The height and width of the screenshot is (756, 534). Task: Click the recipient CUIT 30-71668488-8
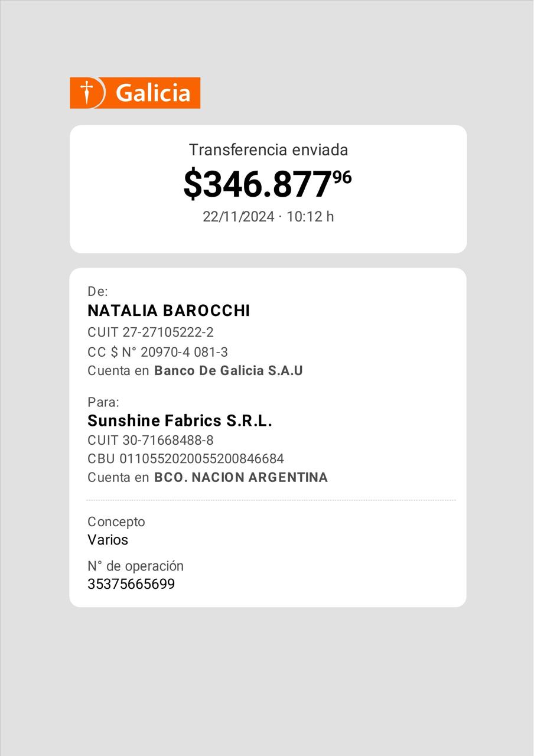click(151, 441)
